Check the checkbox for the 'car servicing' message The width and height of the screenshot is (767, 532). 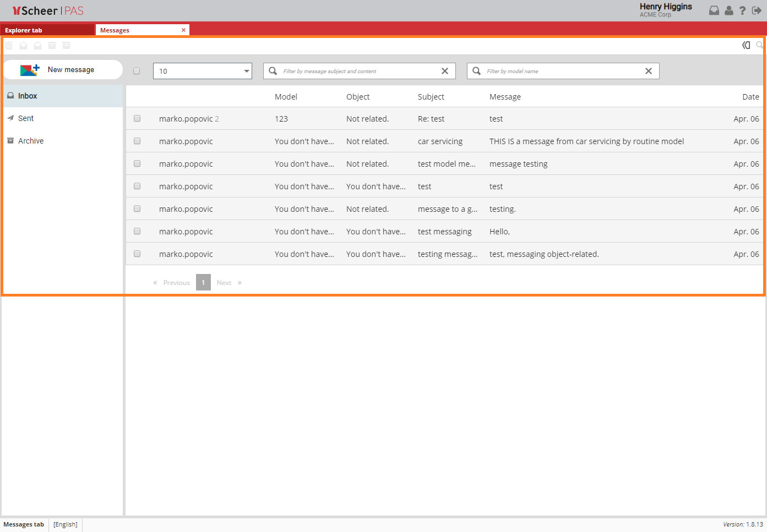[x=137, y=141]
